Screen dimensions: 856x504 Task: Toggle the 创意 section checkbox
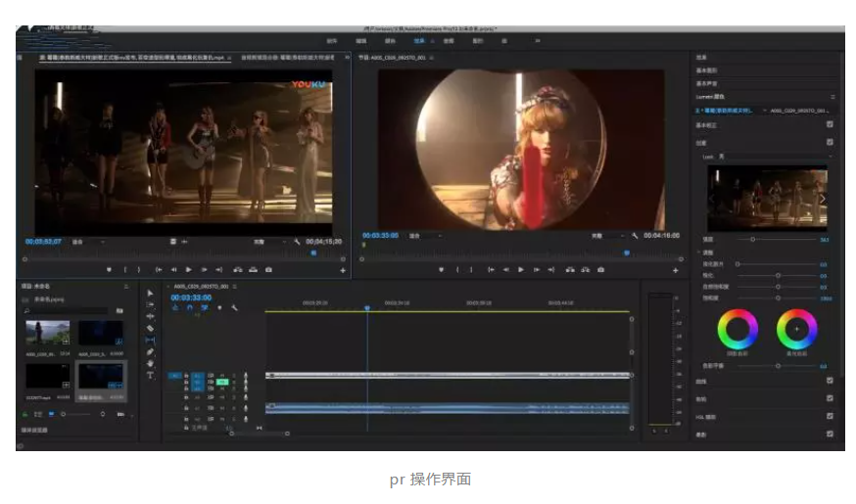(830, 142)
